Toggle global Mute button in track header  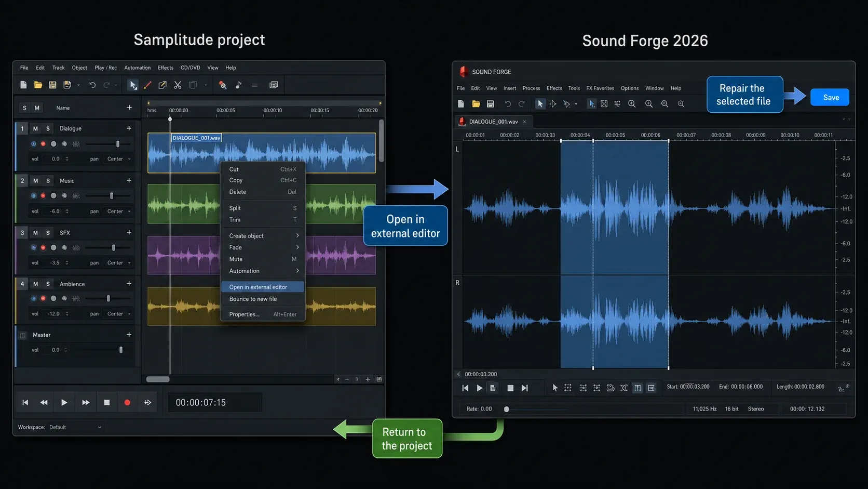(37, 108)
